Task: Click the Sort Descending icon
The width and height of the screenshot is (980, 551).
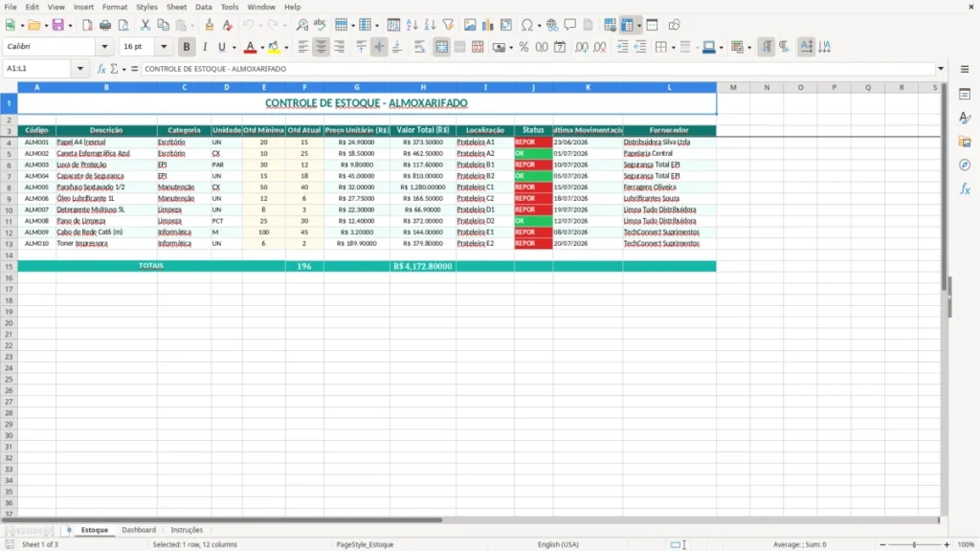Action: pos(430,25)
